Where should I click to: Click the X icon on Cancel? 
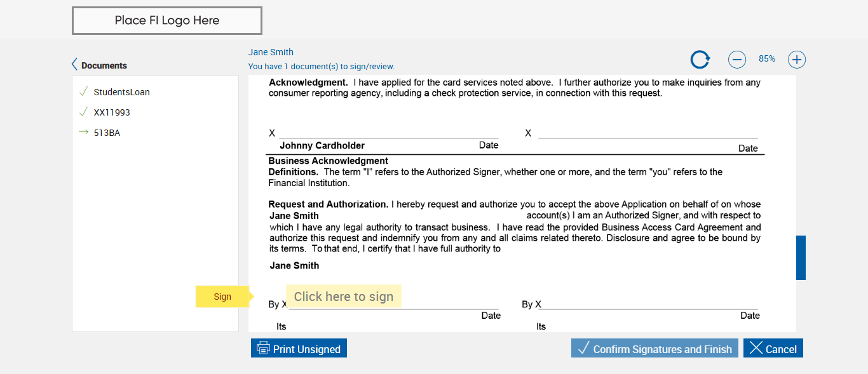click(756, 348)
